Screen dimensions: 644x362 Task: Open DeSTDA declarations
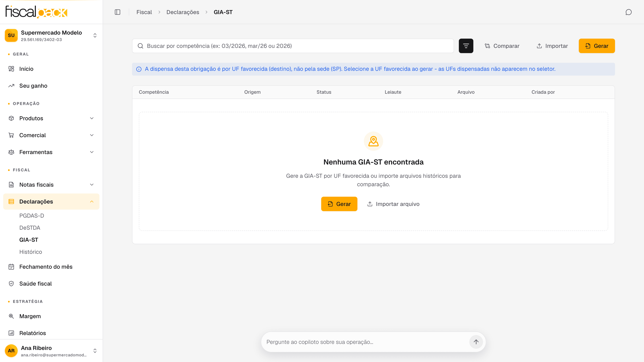click(30, 228)
